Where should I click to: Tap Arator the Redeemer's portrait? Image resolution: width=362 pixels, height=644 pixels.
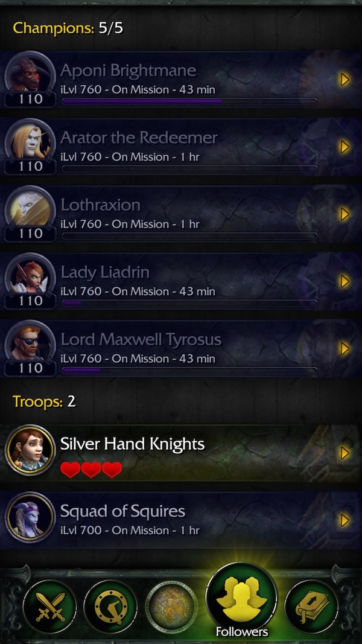[x=30, y=142]
